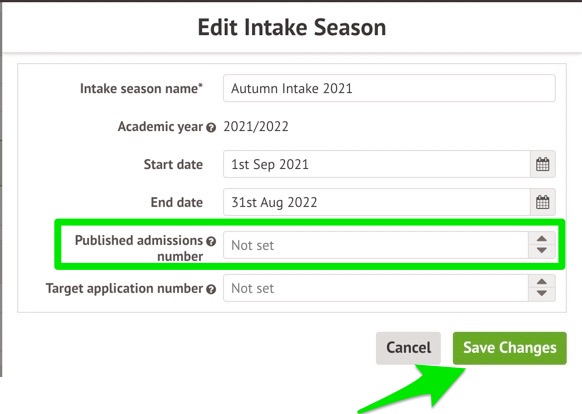Click the Save Changes button
Image resolution: width=582 pixels, height=414 pixels.
(510, 348)
